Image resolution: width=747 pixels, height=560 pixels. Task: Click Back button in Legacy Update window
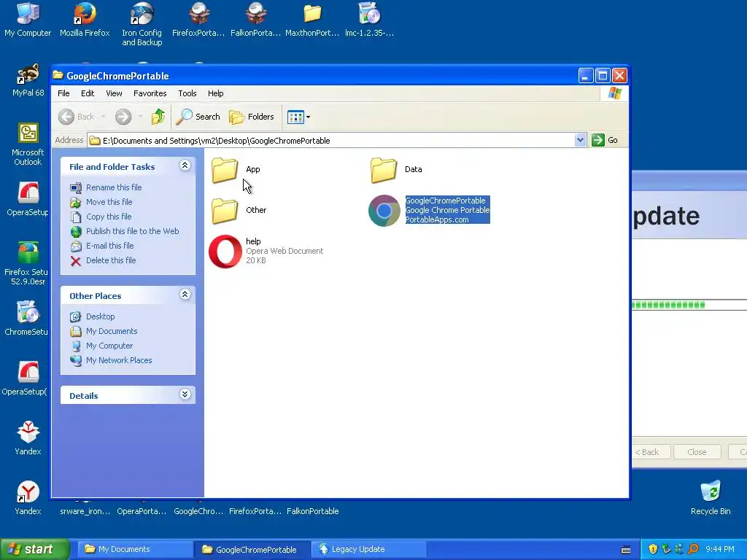point(651,452)
